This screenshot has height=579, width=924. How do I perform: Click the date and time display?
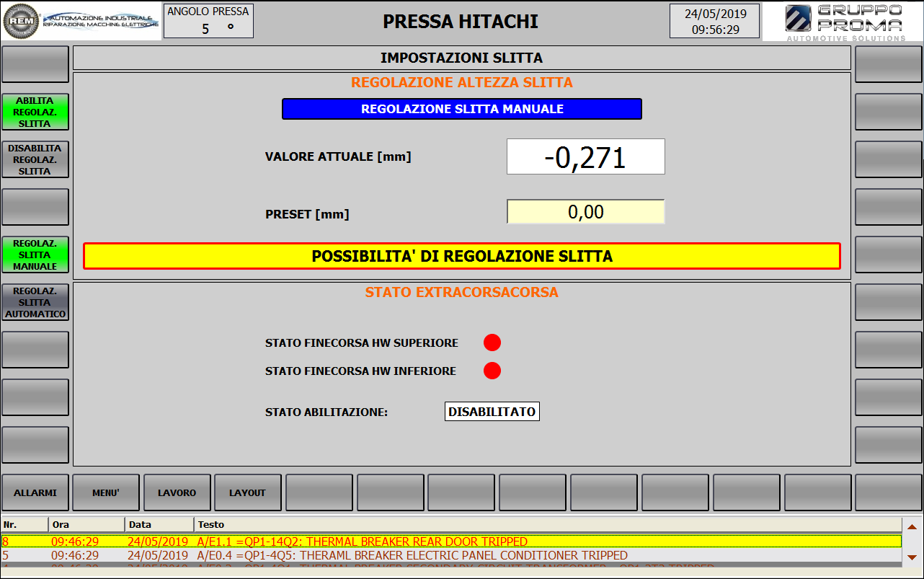pos(716,21)
